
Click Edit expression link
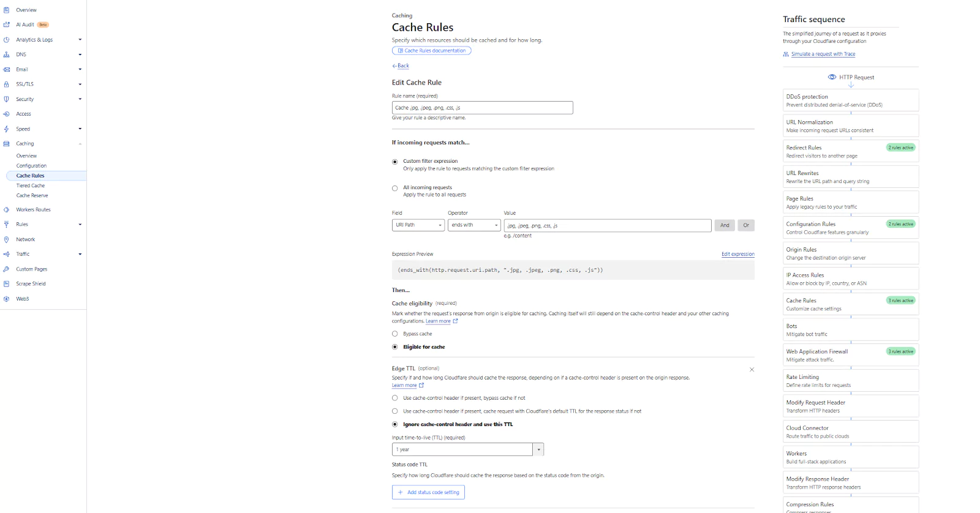[x=738, y=254]
